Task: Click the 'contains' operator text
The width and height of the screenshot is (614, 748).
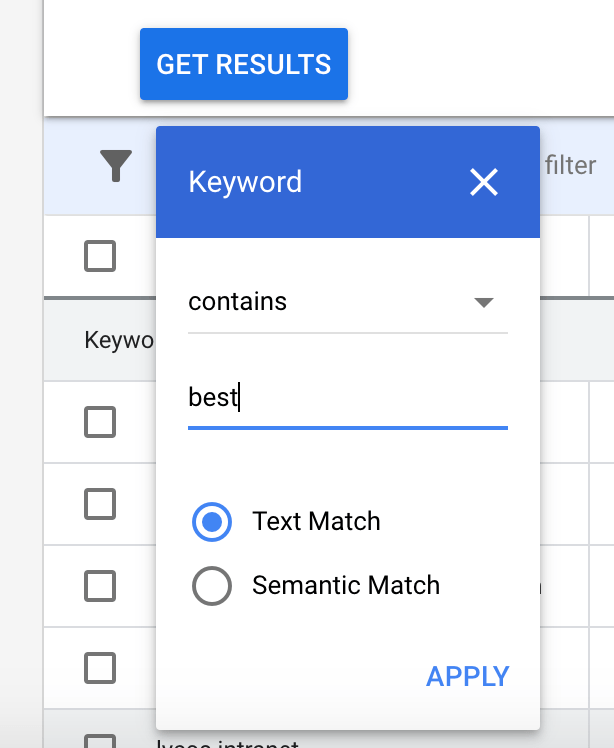Action: point(238,302)
